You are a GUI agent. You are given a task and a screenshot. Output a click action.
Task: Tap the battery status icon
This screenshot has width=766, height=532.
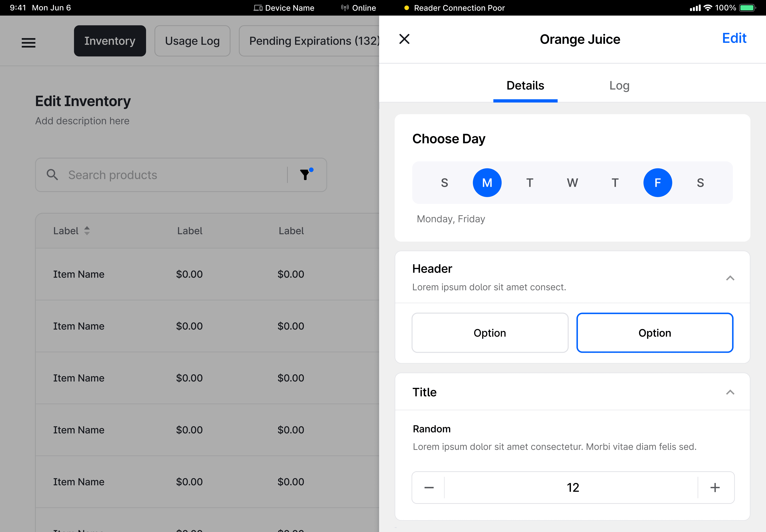pyautogui.click(x=747, y=8)
